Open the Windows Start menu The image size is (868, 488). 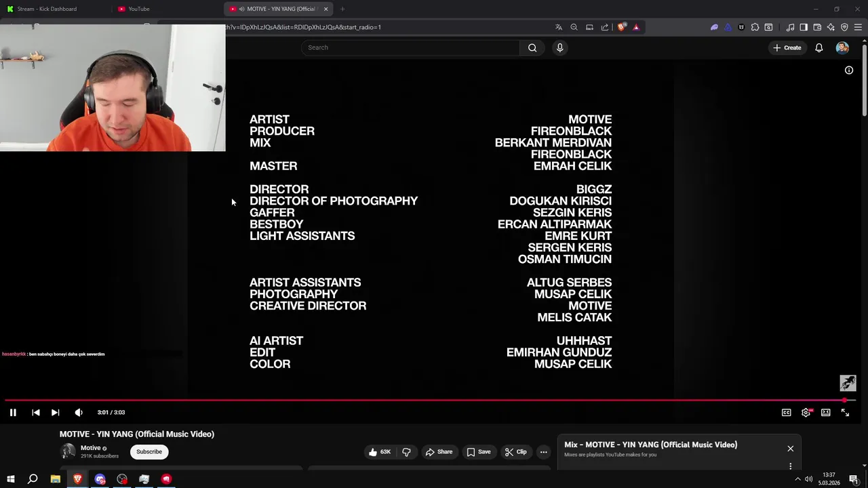click(x=11, y=479)
